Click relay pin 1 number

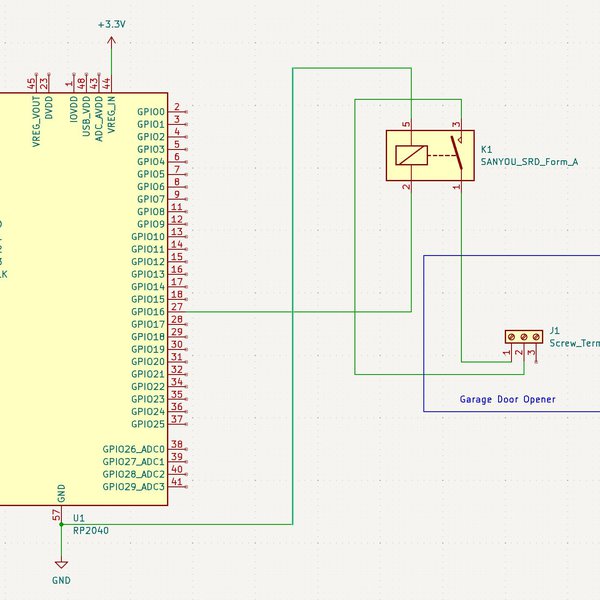pyautogui.click(x=456, y=186)
